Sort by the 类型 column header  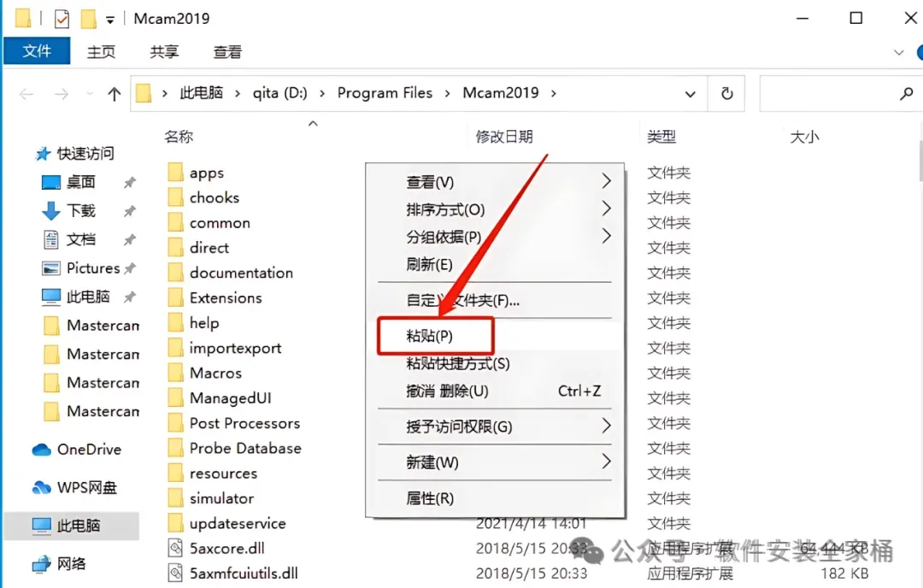(x=661, y=137)
